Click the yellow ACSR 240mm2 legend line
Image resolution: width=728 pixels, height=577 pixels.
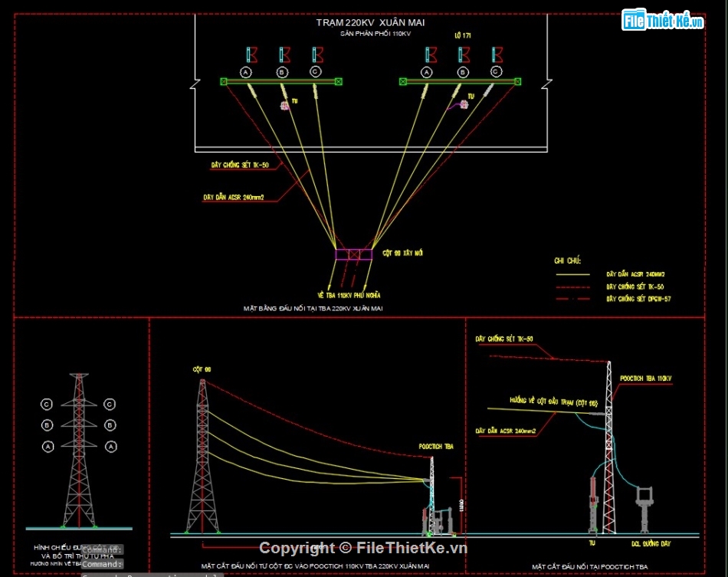(x=572, y=274)
